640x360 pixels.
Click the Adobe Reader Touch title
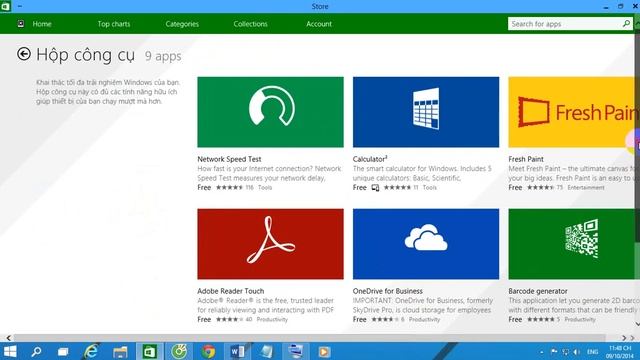click(231, 291)
